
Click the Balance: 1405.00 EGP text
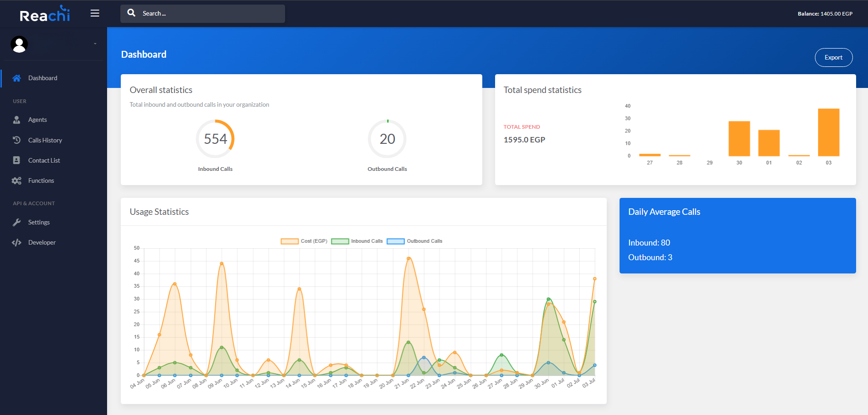pyautogui.click(x=825, y=14)
